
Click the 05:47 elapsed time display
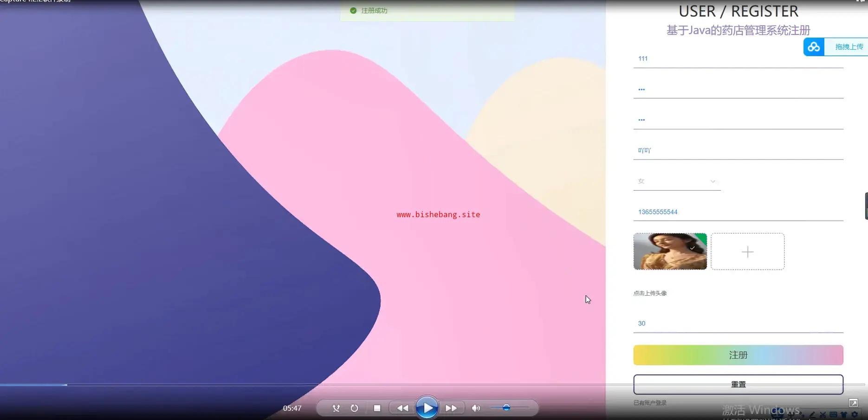(292, 408)
